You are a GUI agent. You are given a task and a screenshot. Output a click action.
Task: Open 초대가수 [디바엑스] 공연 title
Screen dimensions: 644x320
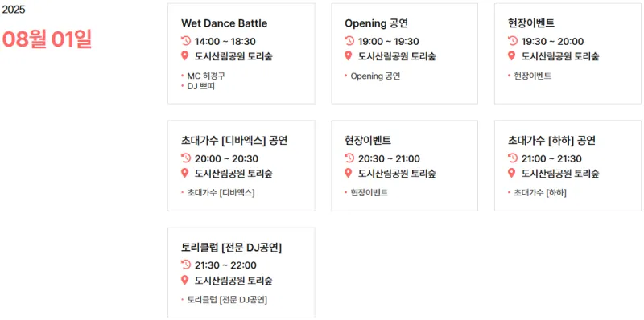pyautogui.click(x=234, y=141)
